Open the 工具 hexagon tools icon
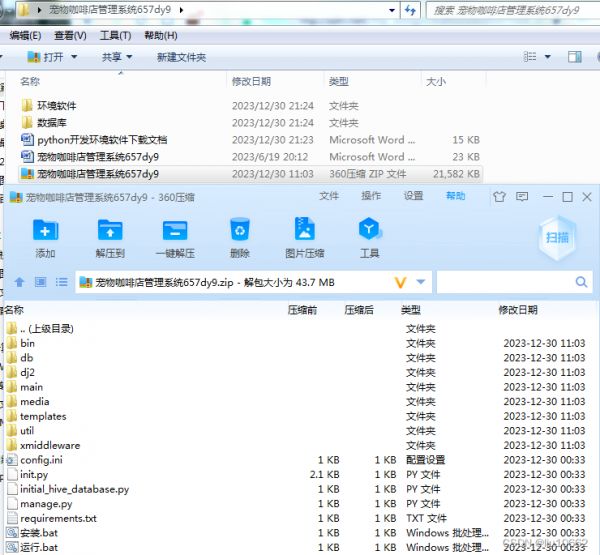 click(x=369, y=229)
